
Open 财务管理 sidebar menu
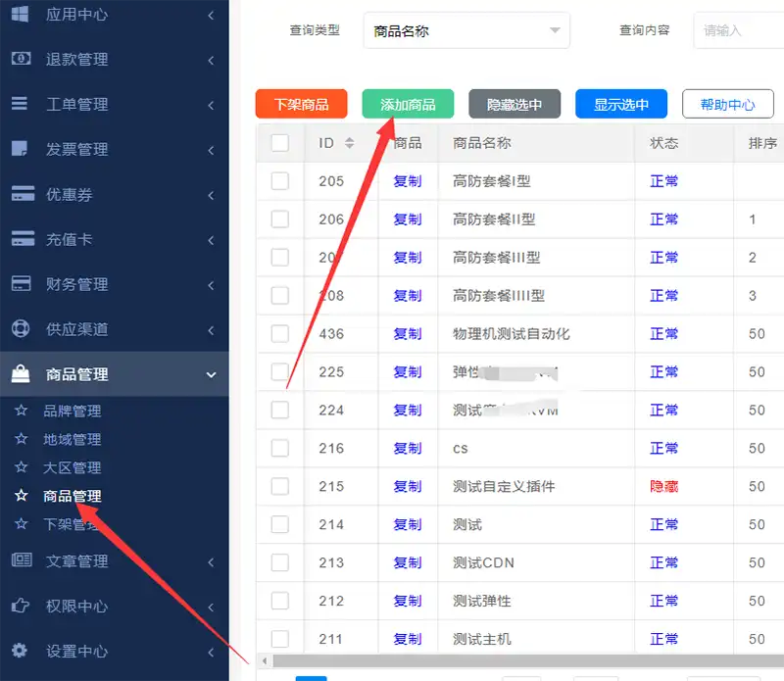tap(115, 284)
